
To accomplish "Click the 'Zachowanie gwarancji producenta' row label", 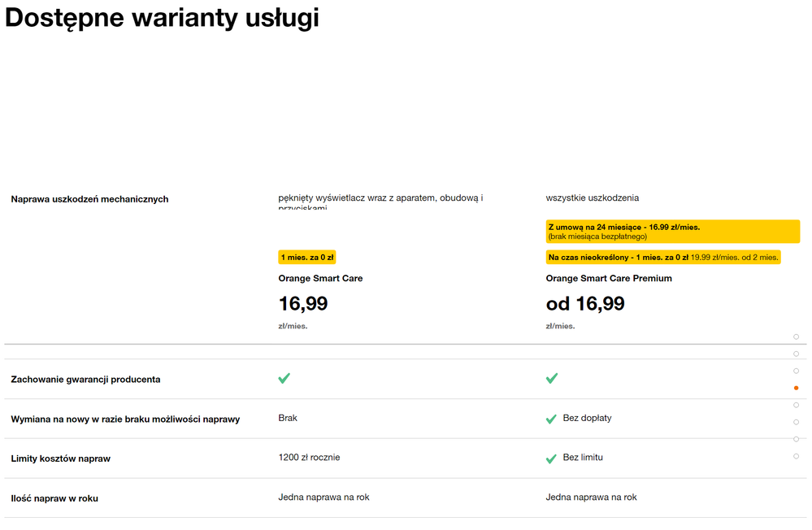I will tap(85, 380).
